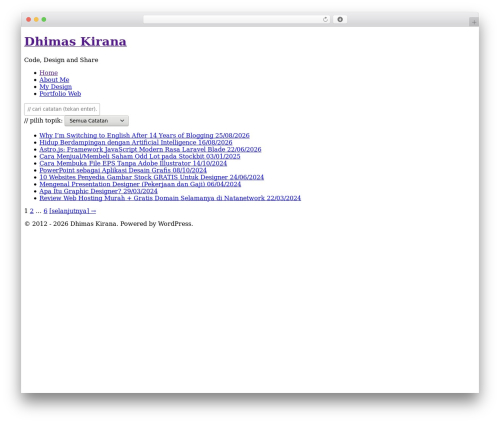This screenshot has width=500, height=423.
Task: Open post Mengenal Presentation Designer
Action: coord(140,184)
